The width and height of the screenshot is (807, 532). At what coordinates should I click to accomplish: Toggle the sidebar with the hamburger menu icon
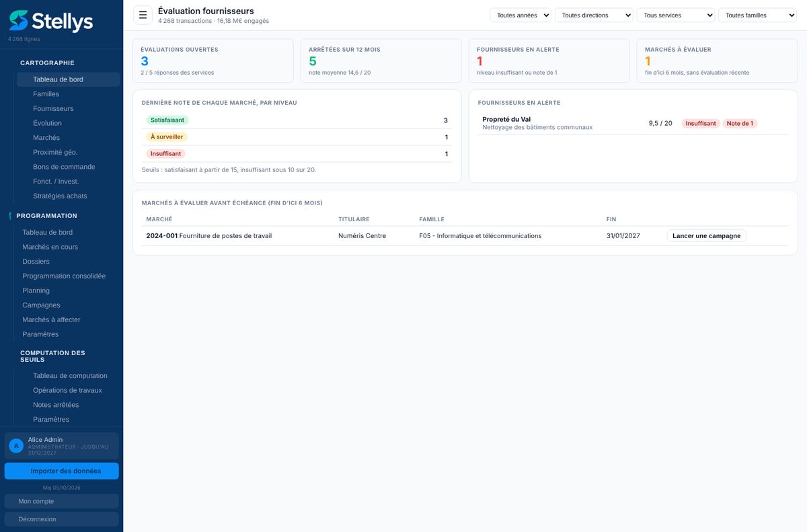[x=143, y=15]
